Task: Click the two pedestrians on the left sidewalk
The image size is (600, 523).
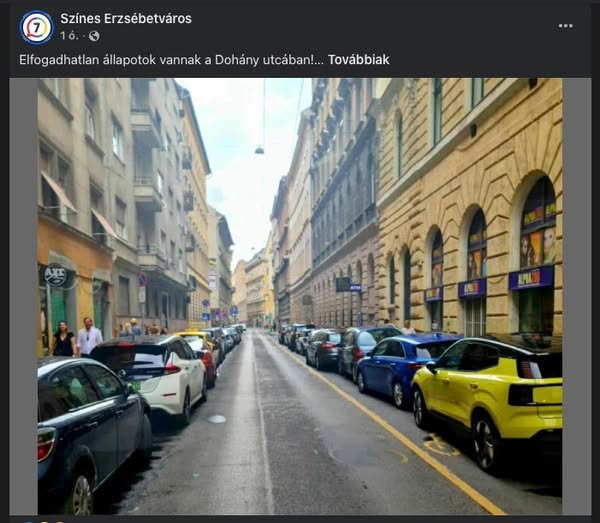Action: (x=77, y=337)
